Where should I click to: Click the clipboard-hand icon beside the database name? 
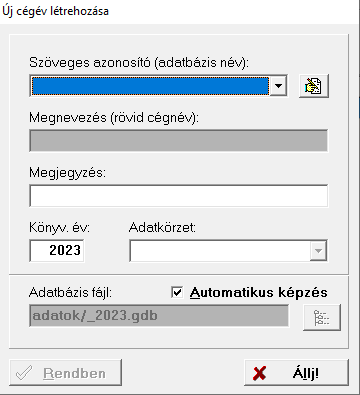(314, 86)
